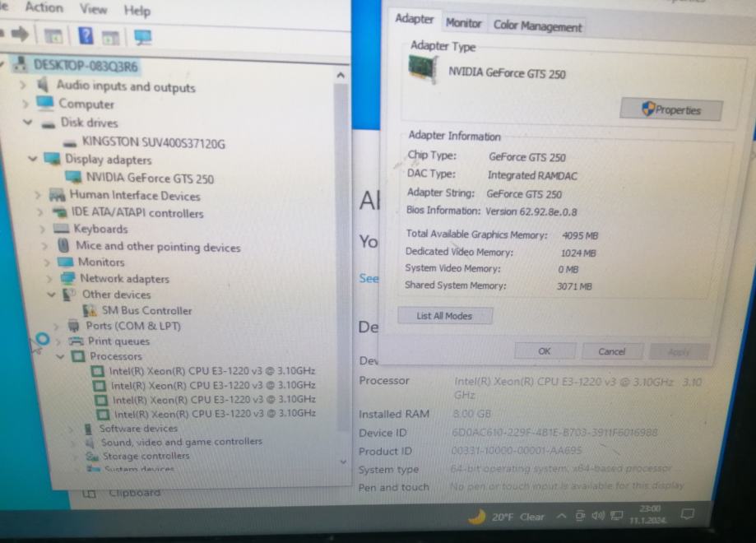
Task: Switch to the Monitor tab
Action: point(463,23)
